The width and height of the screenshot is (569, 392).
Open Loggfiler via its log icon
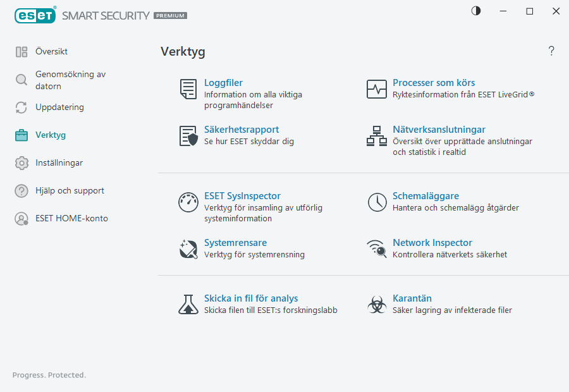[x=188, y=89]
